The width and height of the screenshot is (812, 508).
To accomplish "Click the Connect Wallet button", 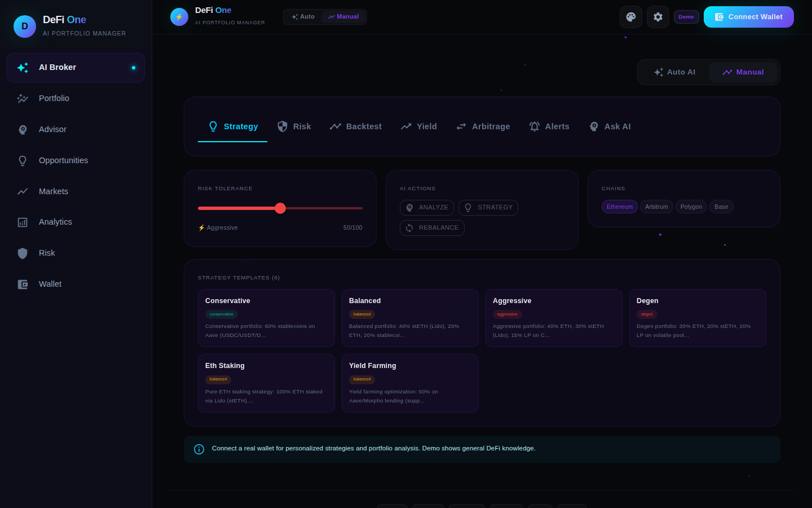I will [749, 17].
